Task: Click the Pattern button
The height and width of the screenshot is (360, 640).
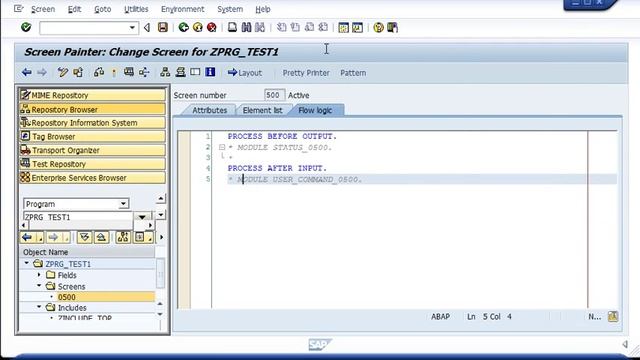Action: coord(353,73)
